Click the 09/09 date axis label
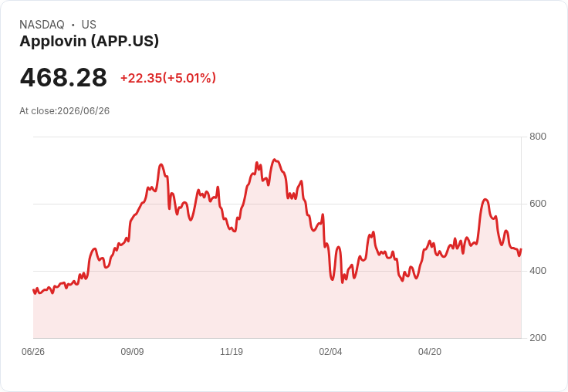The image size is (568, 392). (132, 352)
